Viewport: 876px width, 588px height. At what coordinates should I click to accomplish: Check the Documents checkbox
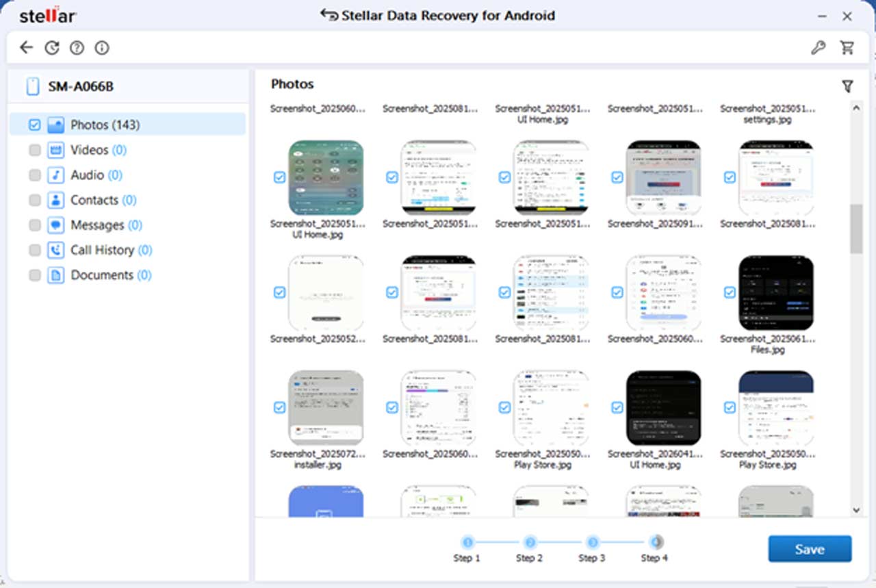click(x=35, y=275)
